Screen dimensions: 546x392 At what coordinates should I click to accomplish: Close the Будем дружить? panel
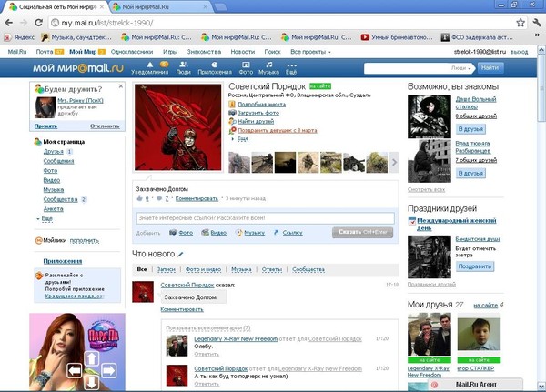[121, 86]
